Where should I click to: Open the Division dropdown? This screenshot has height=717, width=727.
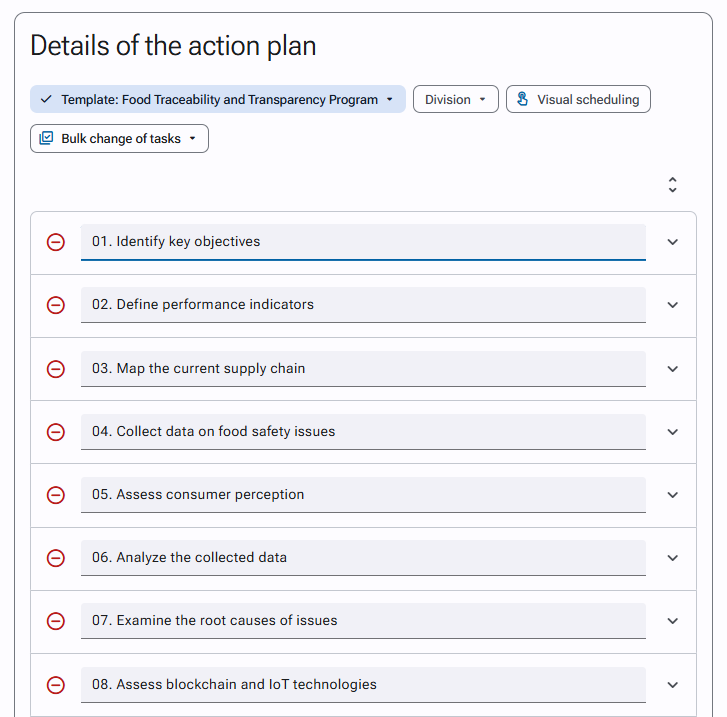tap(456, 99)
